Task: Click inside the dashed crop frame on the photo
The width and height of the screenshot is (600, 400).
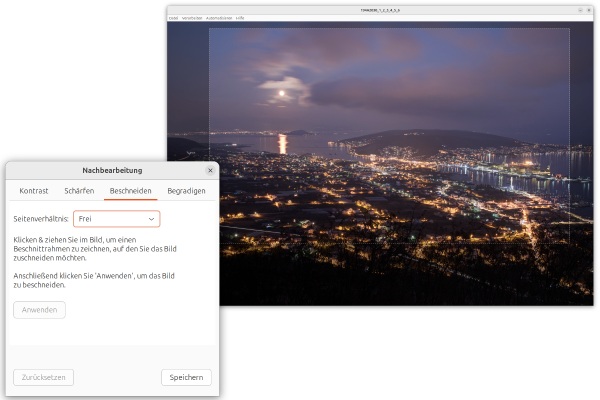Action: click(x=389, y=136)
